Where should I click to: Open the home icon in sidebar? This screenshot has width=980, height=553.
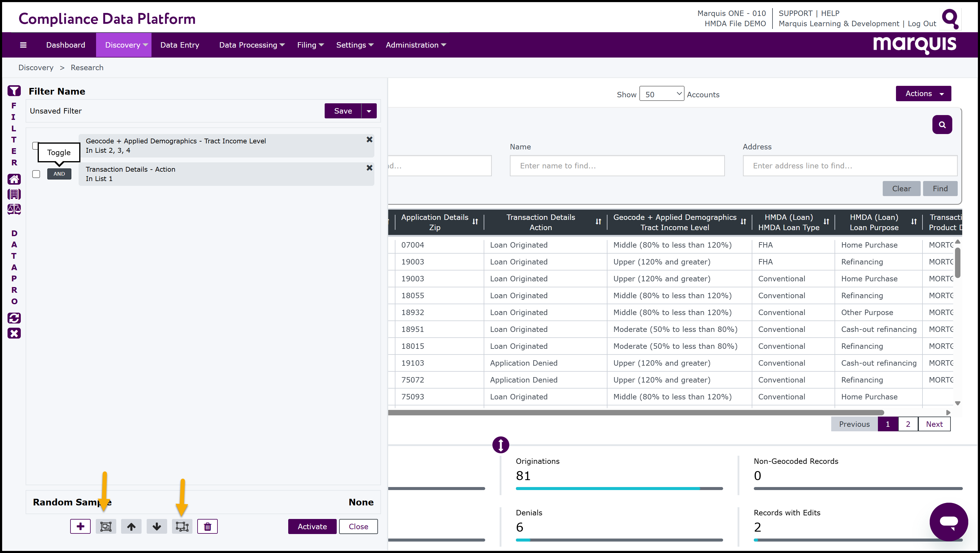(14, 179)
